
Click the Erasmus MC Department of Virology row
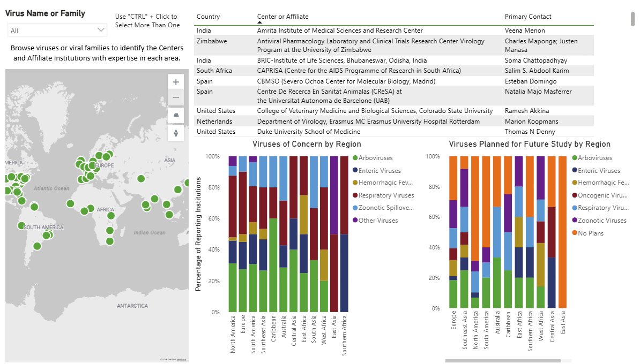[394, 122]
